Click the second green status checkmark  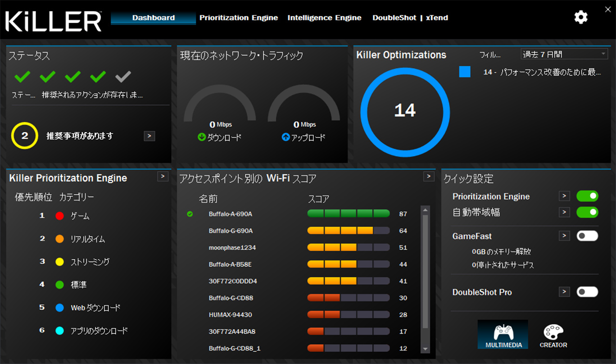coord(47,76)
